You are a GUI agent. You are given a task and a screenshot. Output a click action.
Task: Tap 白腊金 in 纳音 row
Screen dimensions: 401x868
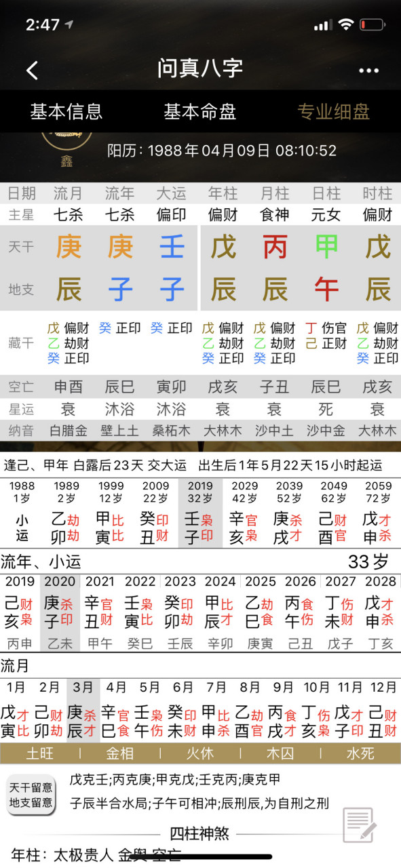(69, 431)
